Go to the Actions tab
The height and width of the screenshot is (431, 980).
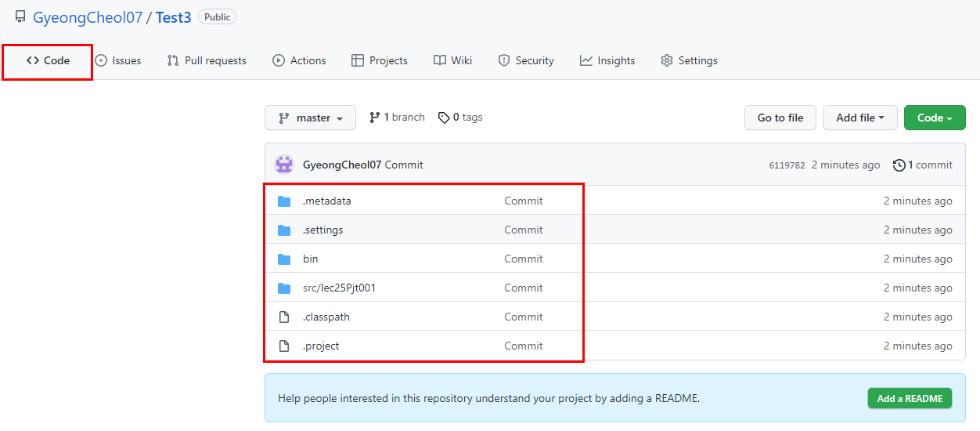tap(299, 60)
